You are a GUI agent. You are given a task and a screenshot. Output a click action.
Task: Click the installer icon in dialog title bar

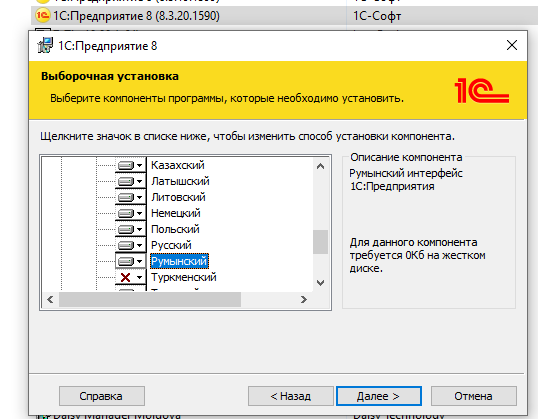[x=45, y=45]
